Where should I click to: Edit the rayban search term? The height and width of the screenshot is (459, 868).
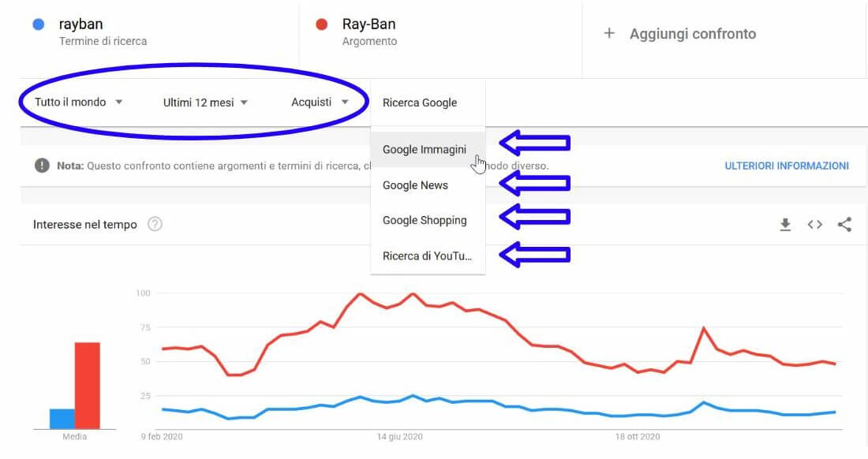tap(80, 24)
